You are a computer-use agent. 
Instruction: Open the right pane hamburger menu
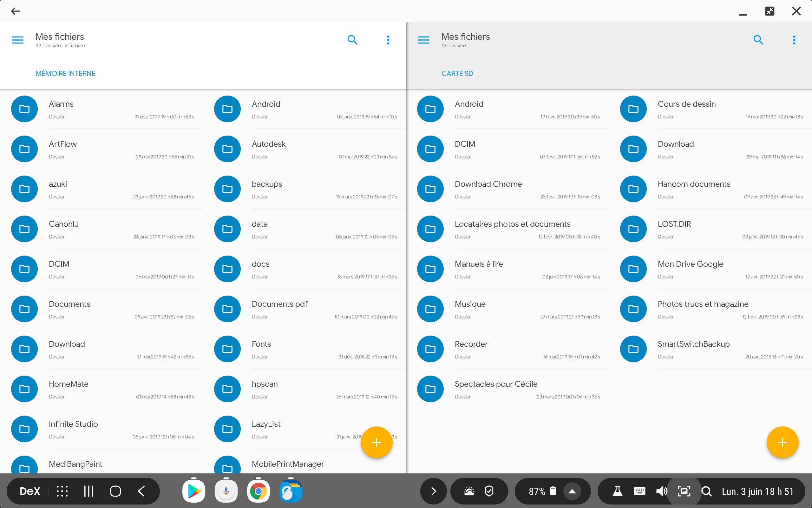coord(424,40)
